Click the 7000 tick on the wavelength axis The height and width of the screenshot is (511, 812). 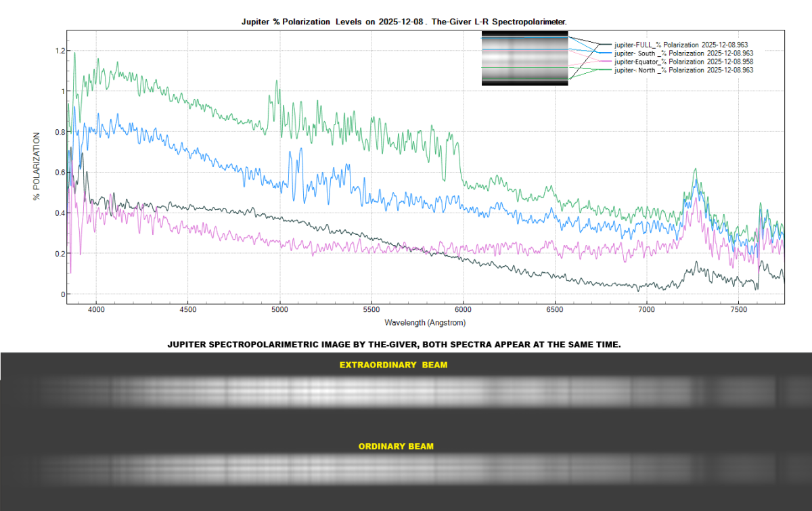[x=646, y=309]
